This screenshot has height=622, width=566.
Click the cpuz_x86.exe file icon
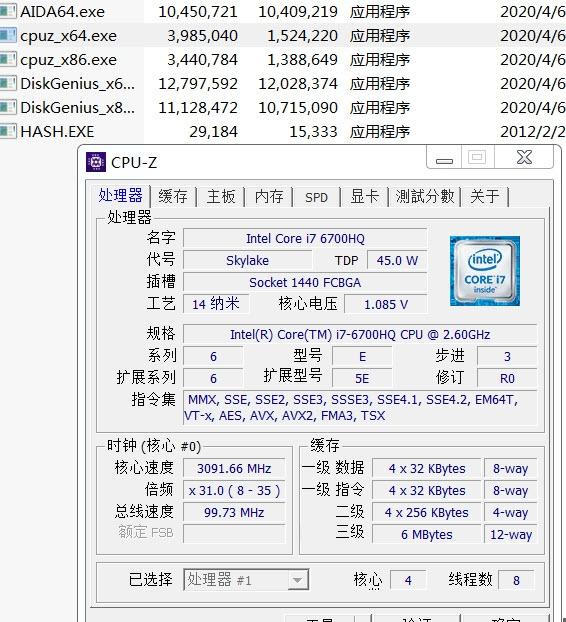click(8, 59)
